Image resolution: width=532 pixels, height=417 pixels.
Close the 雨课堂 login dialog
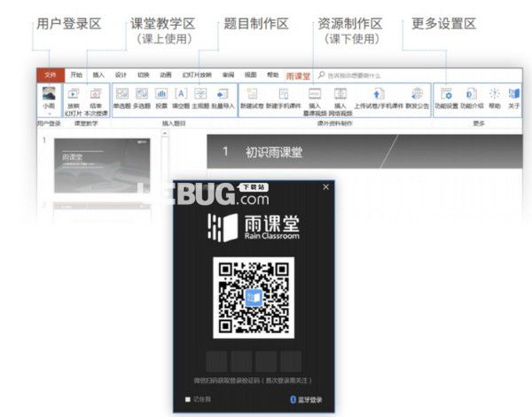click(325, 187)
